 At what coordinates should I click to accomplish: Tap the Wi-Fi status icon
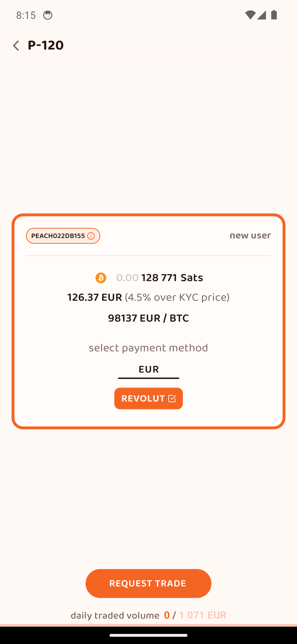point(250,15)
